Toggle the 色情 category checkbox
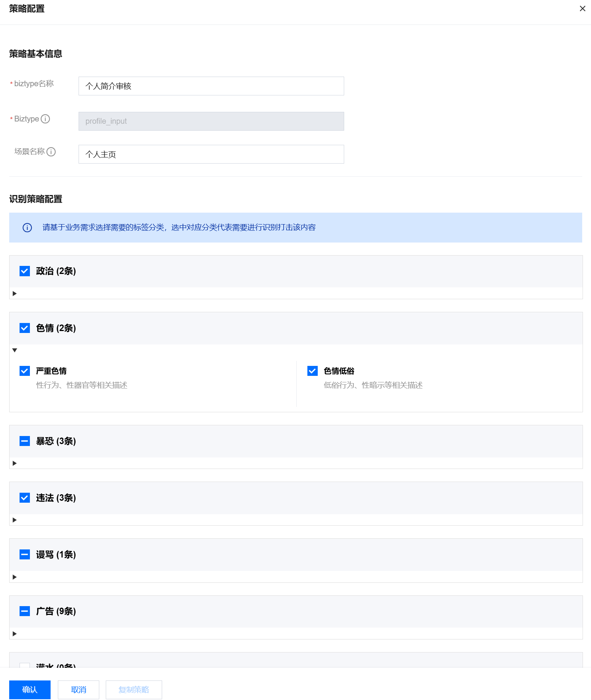 pos(25,328)
